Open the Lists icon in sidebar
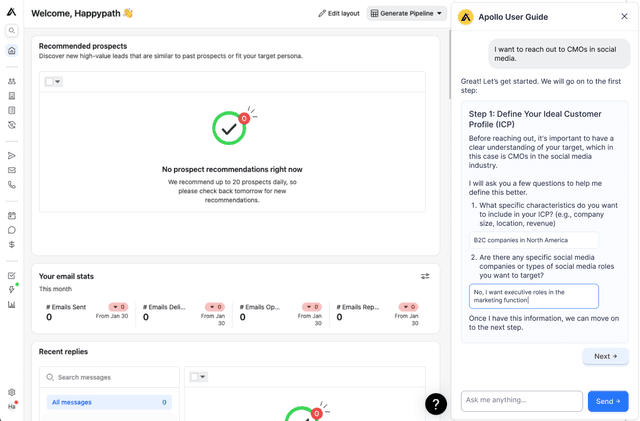Screen dimensions: 640x421 pyautogui.click(x=11, y=110)
